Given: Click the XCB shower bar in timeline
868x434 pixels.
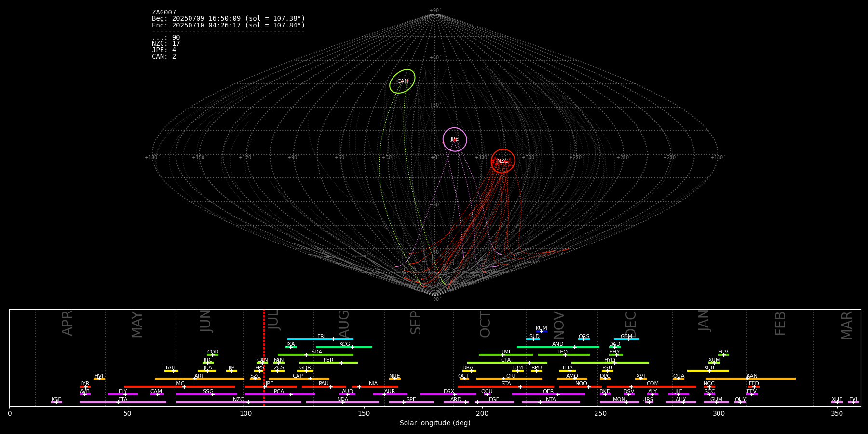Looking at the screenshot, I should pyautogui.click(x=708, y=371).
